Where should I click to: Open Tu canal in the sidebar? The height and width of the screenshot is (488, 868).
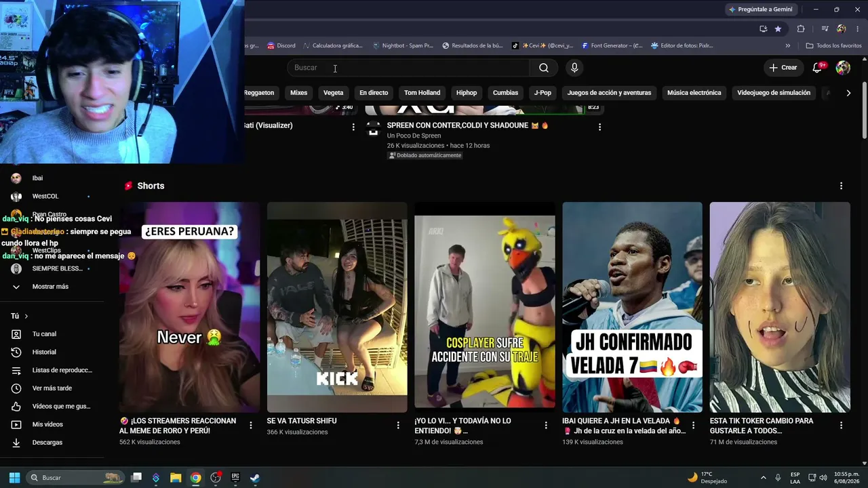click(x=44, y=334)
